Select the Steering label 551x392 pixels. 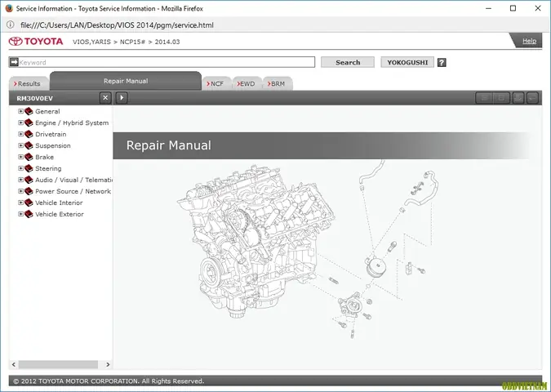tap(48, 168)
